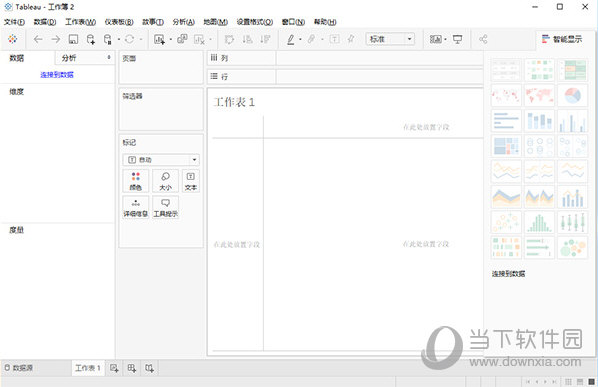Viewport: 598px width, 387px height.
Task: Click the presentation mode icon
Action: [457, 39]
